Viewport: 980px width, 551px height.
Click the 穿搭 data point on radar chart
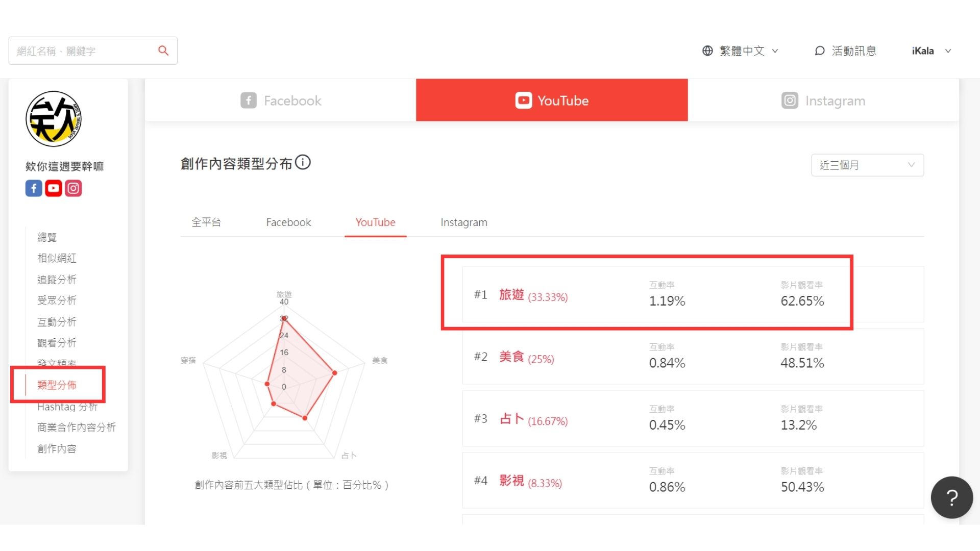coord(267,384)
